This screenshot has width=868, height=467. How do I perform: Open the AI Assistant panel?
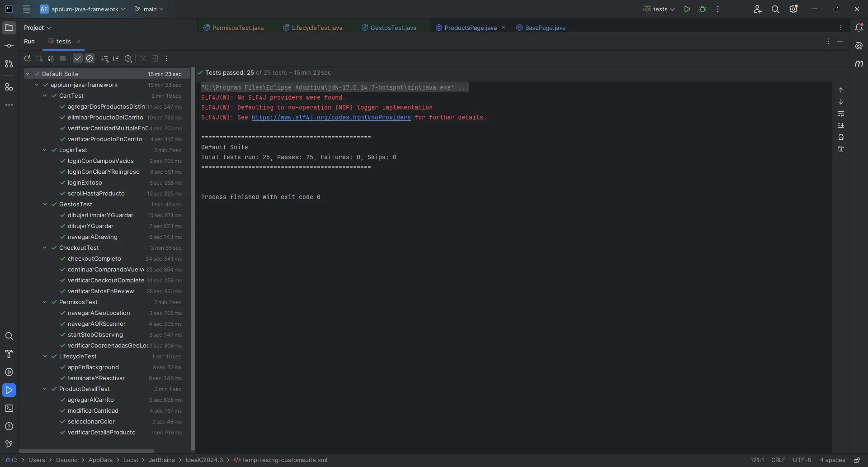click(859, 46)
